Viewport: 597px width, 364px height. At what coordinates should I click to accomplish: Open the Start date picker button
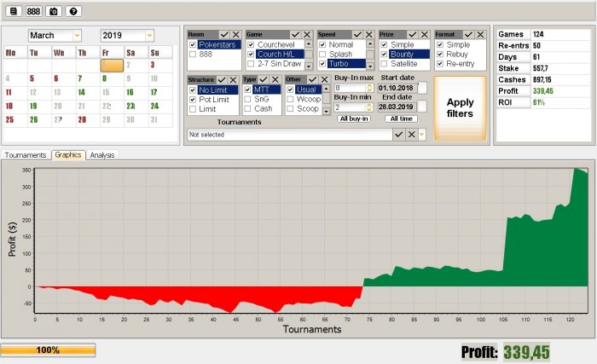(422, 88)
